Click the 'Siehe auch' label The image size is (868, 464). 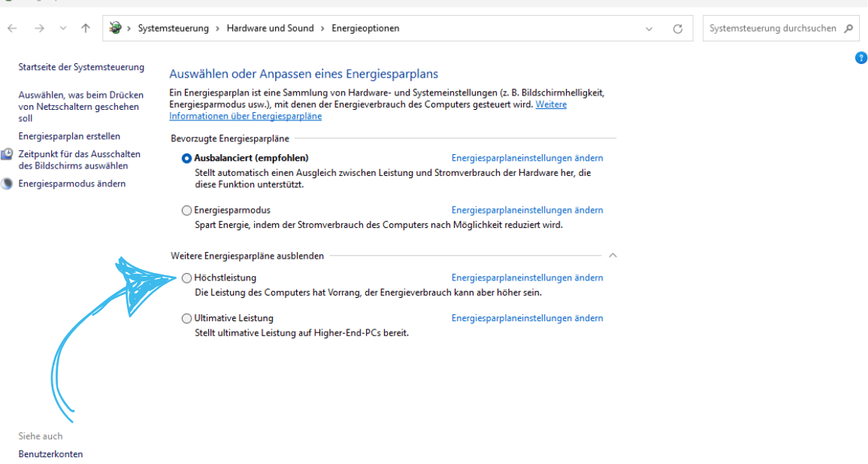[41, 436]
